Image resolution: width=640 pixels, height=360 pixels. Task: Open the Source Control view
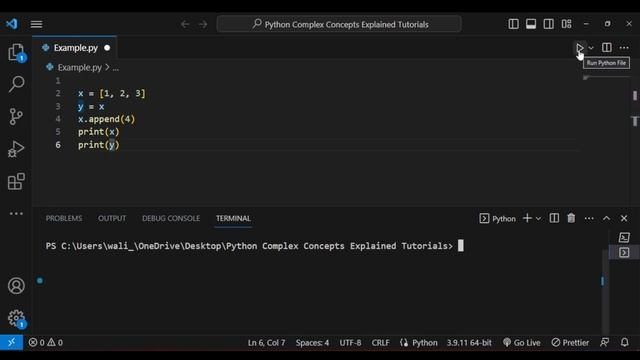[16, 116]
